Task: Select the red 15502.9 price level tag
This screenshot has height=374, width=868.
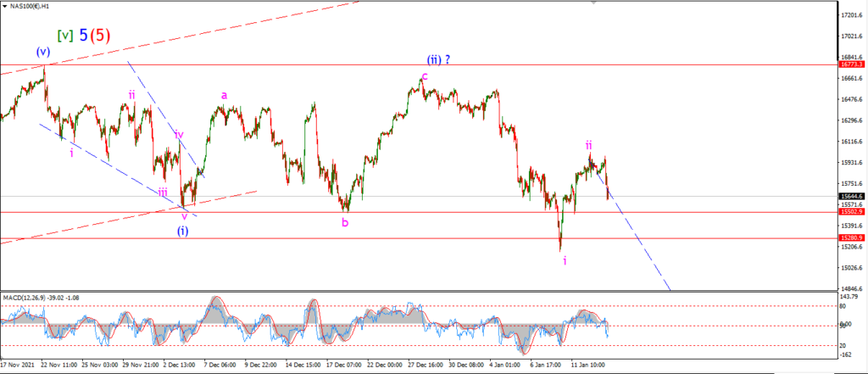Action: click(x=852, y=212)
